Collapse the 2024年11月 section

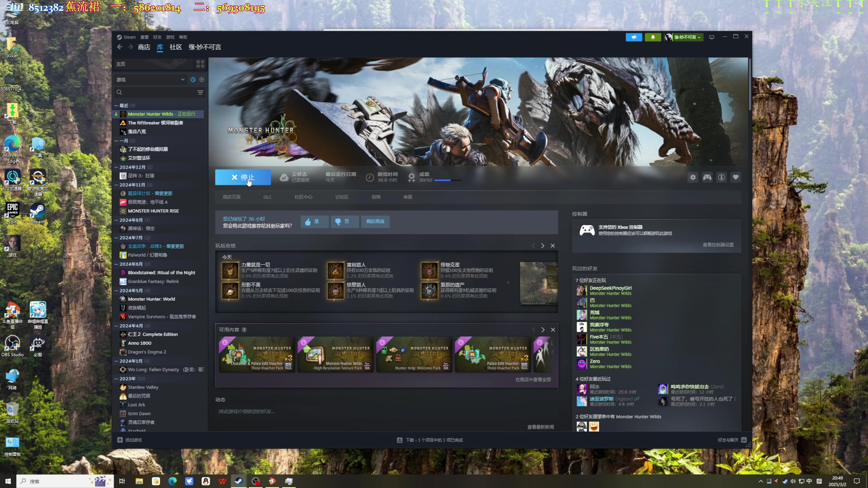click(116, 185)
